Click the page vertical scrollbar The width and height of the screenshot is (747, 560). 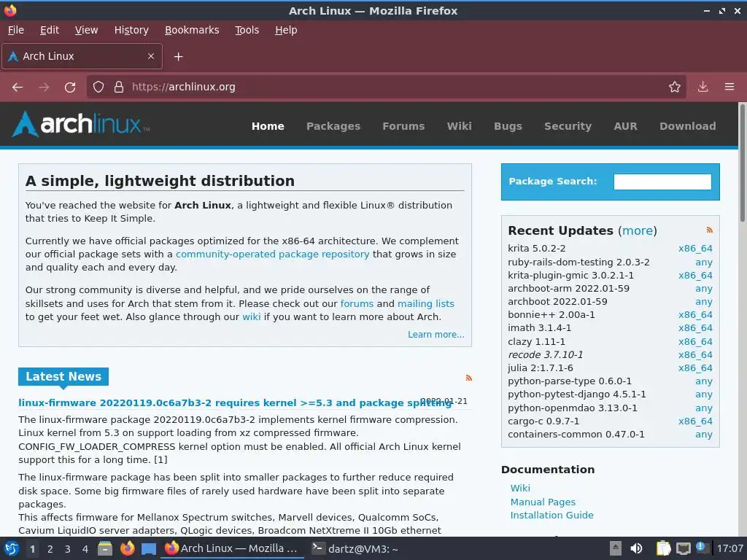742,163
